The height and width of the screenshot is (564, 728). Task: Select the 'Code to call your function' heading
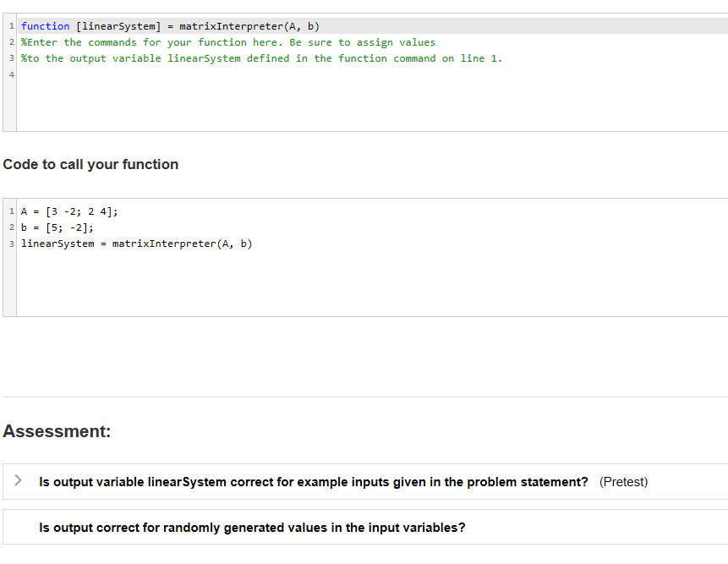pos(90,164)
